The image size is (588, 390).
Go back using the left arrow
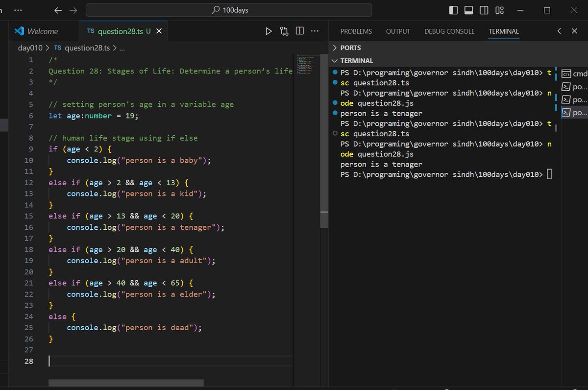[58, 10]
